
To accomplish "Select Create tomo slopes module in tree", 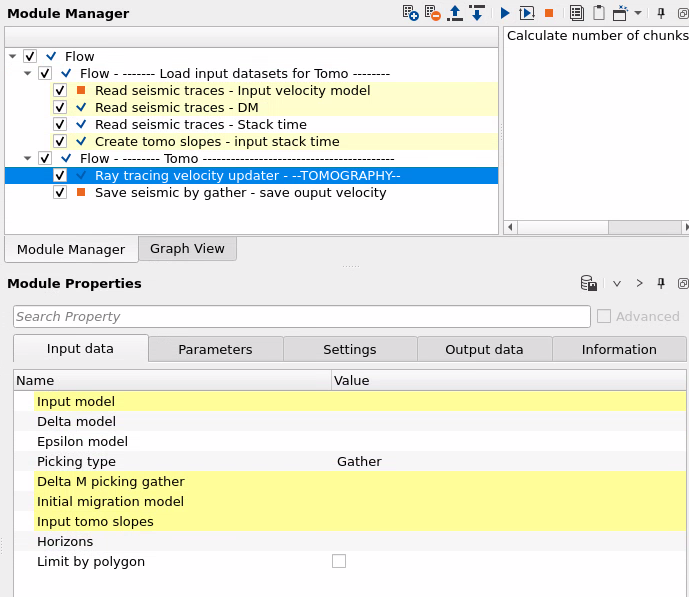I will pyautogui.click(x=217, y=142).
